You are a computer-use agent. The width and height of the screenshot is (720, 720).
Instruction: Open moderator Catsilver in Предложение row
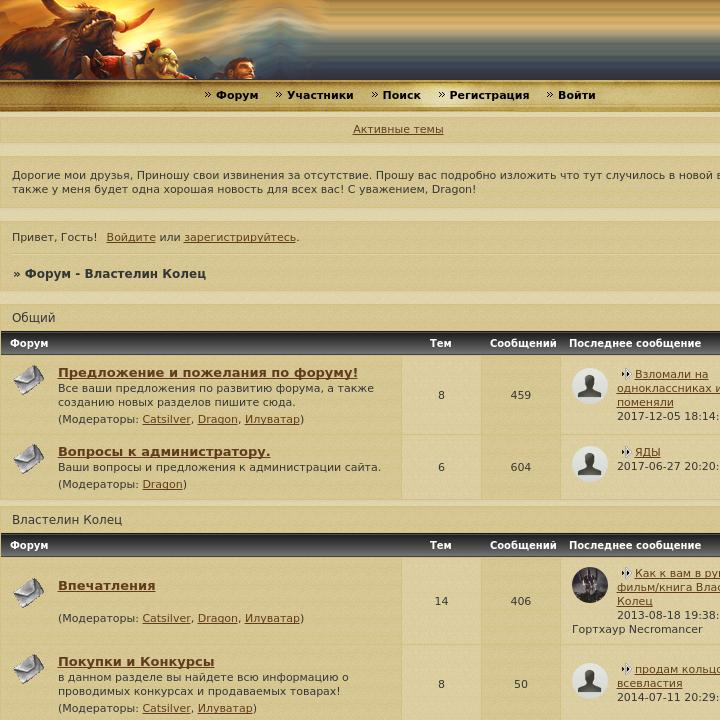(x=166, y=419)
